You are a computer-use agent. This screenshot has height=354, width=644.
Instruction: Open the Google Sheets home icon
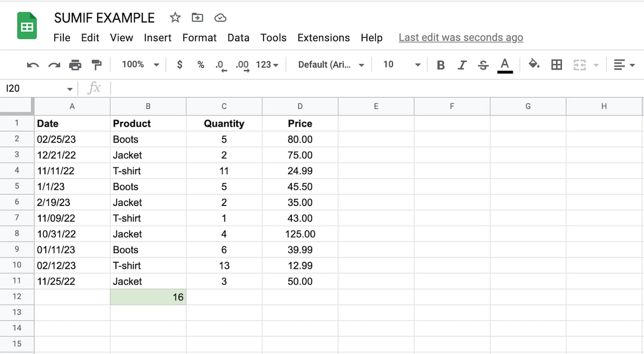pos(26,26)
